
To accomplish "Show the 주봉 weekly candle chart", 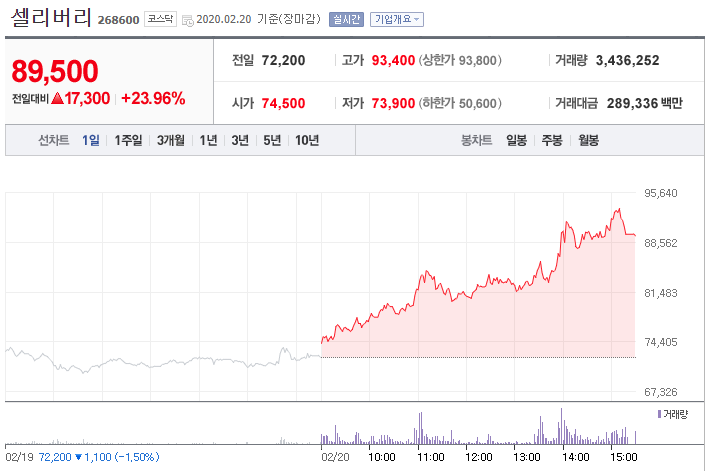I will [x=552, y=140].
